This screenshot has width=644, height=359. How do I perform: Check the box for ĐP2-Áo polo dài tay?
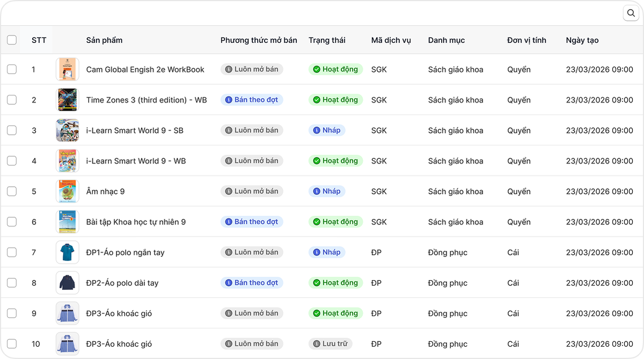click(x=12, y=283)
